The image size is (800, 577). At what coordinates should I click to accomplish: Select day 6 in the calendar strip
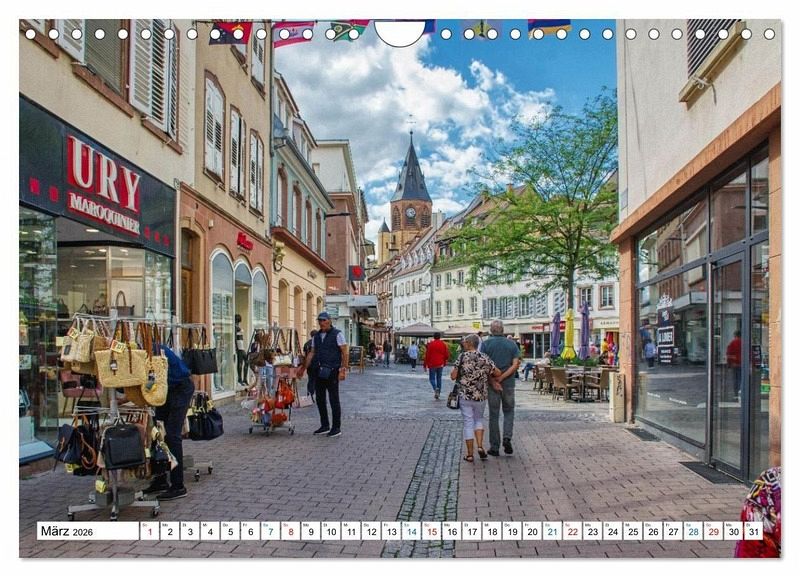pyautogui.click(x=251, y=531)
